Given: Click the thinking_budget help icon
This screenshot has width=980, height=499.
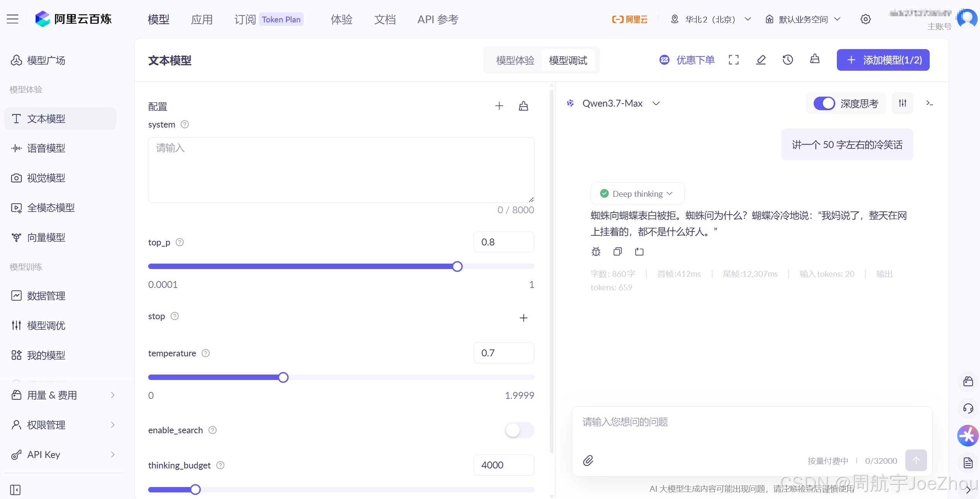Looking at the screenshot, I should click(221, 465).
